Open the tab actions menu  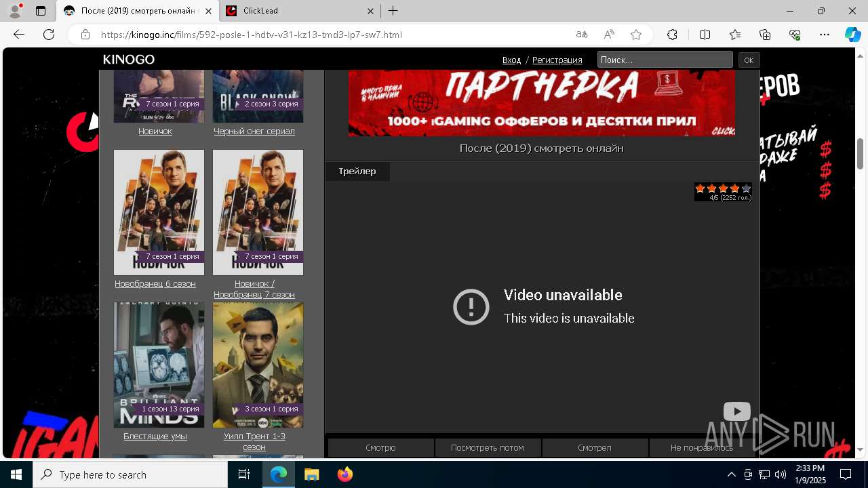pos(41,11)
